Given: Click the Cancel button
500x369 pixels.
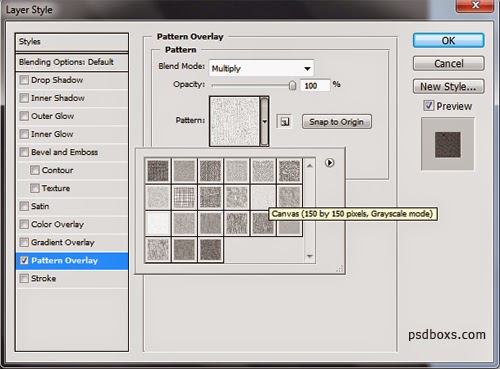Looking at the screenshot, I should [x=448, y=63].
